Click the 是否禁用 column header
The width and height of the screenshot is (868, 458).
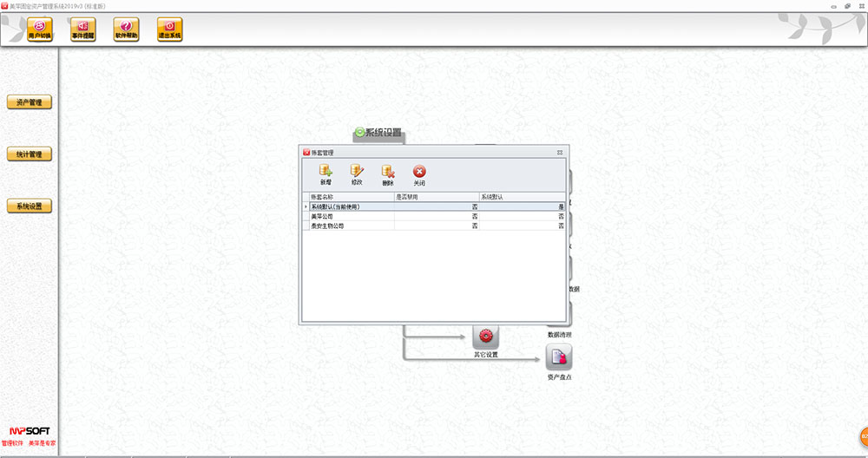[x=436, y=197]
